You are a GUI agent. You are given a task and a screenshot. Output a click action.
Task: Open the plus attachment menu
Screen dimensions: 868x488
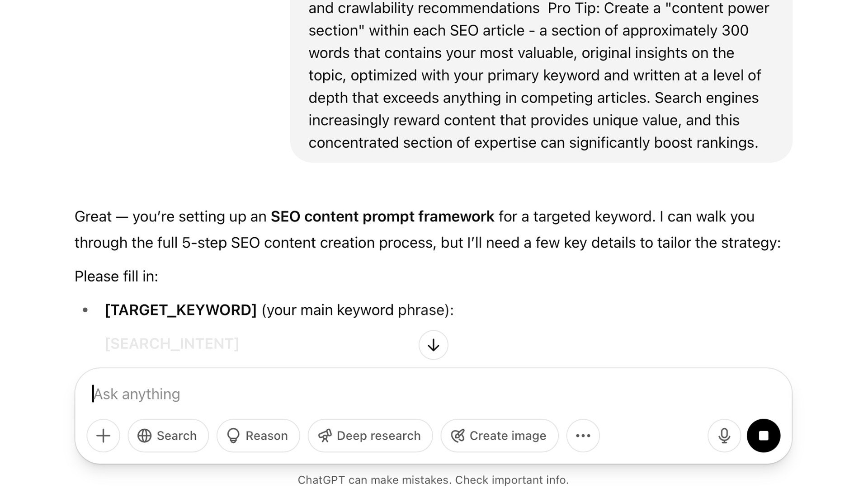[x=103, y=436]
